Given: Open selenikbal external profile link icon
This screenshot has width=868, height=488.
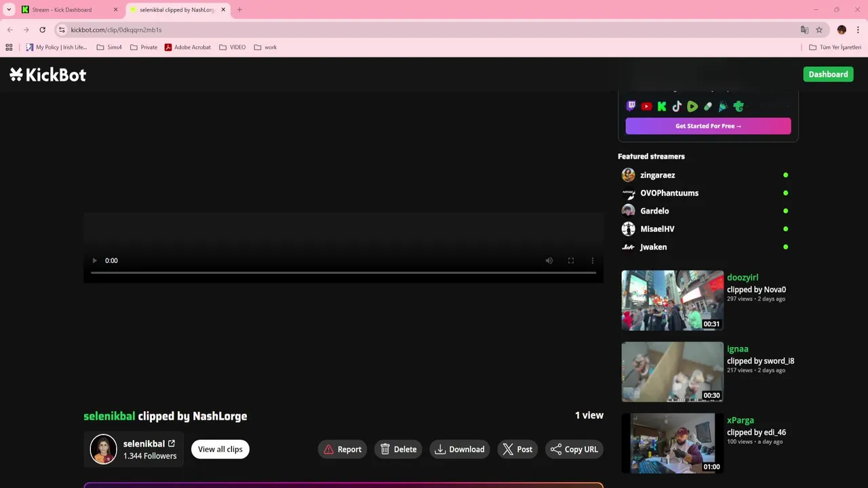Looking at the screenshot, I should tap(172, 443).
